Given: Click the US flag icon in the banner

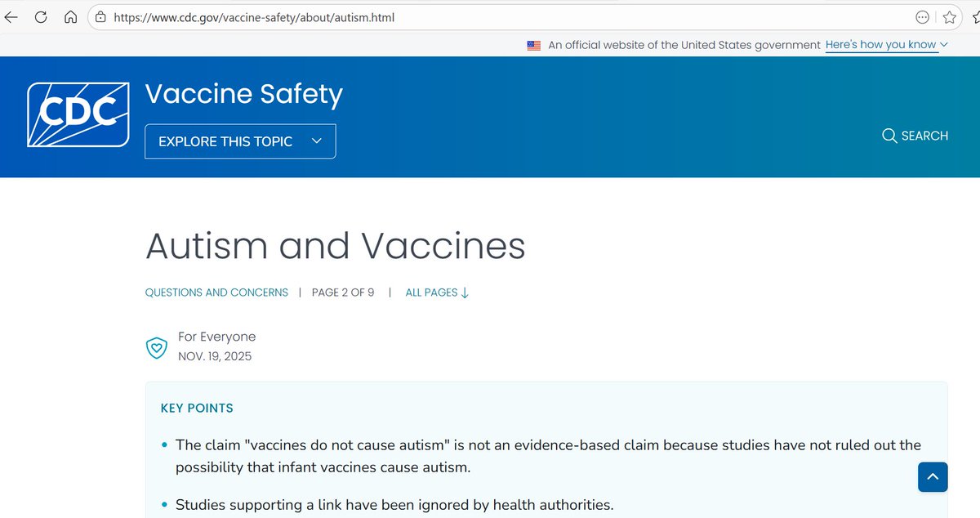Looking at the screenshot, I should [534, 46].
